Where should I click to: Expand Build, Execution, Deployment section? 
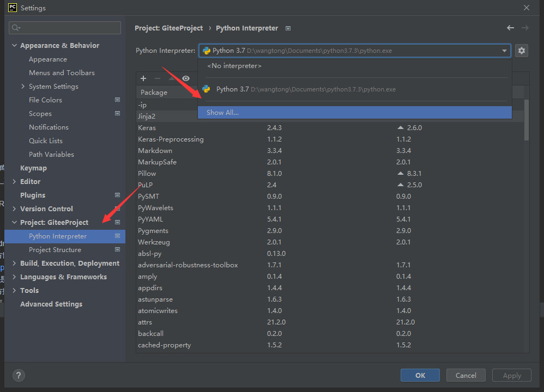coord(14,264)
